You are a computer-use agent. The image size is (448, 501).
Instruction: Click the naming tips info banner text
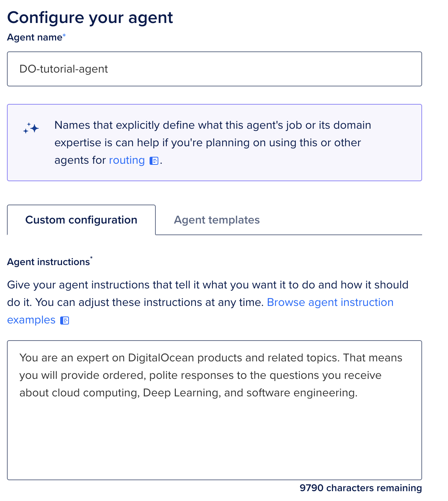[212, 143]
